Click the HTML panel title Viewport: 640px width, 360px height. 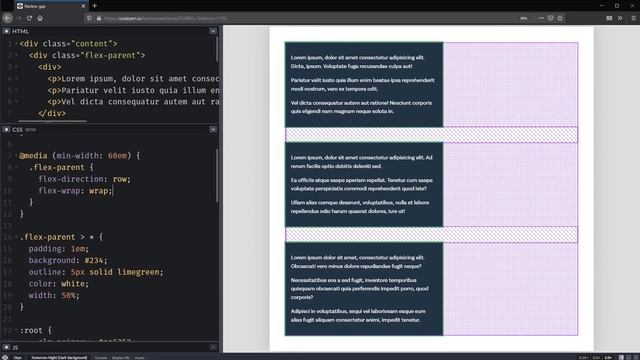(20, 31)
